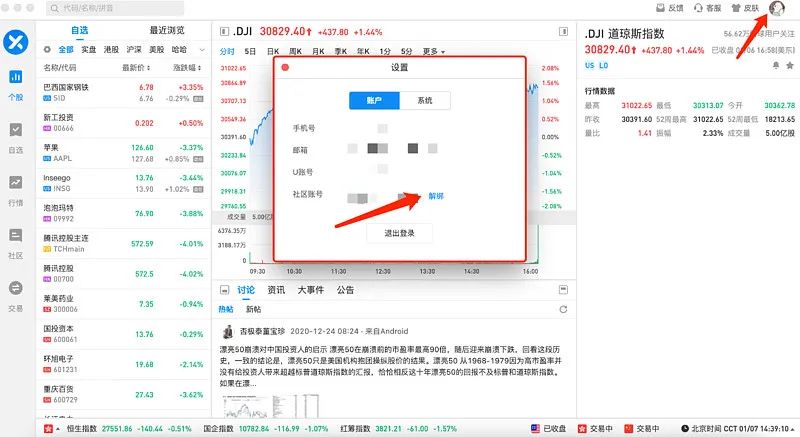This screenshot has height=437, width=800.
Task: Click 恒生指数 quote in status bar
Action: click(129, 429)
